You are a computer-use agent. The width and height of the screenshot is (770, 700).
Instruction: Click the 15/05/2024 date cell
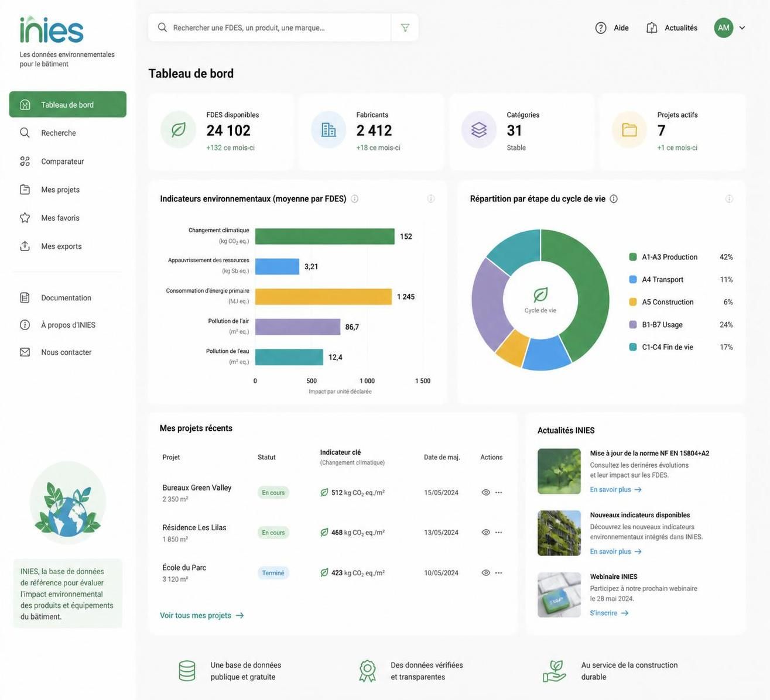(442, 493)
